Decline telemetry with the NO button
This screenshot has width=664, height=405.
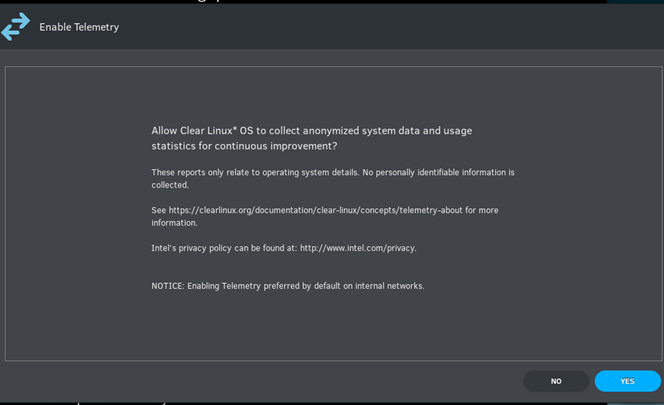[556, 381]
